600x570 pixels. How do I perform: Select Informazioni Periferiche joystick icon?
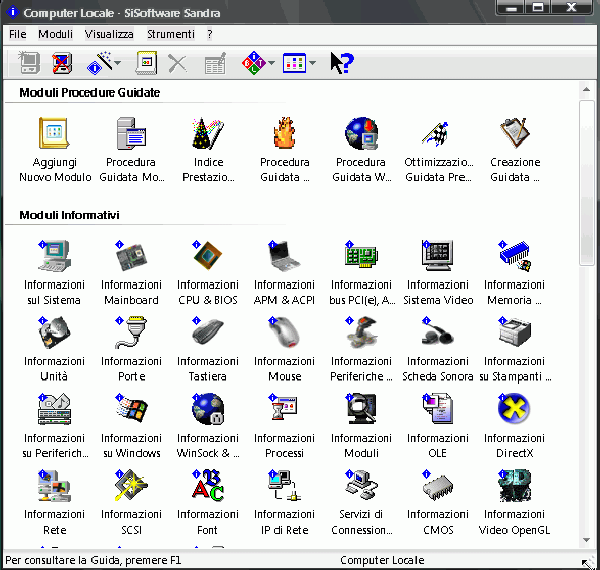pyautogui.click(x=361, y=349)
